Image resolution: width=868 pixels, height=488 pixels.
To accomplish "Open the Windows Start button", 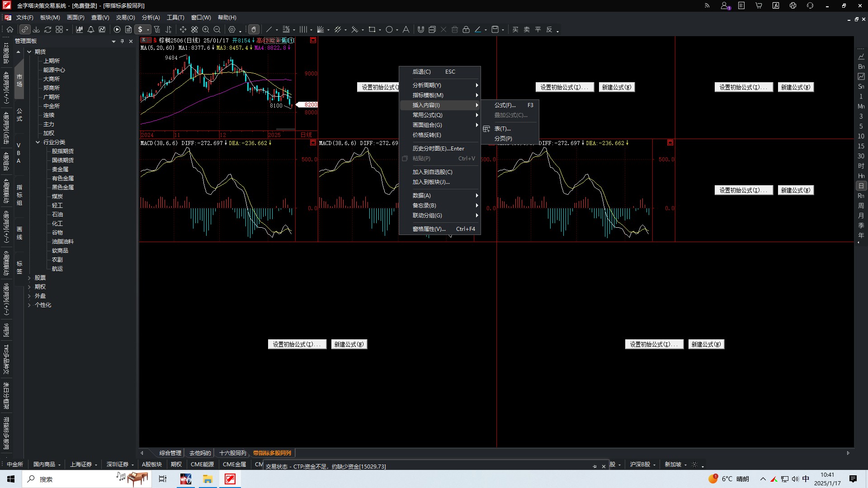I will pyautogui.click(x=11, y=479).
